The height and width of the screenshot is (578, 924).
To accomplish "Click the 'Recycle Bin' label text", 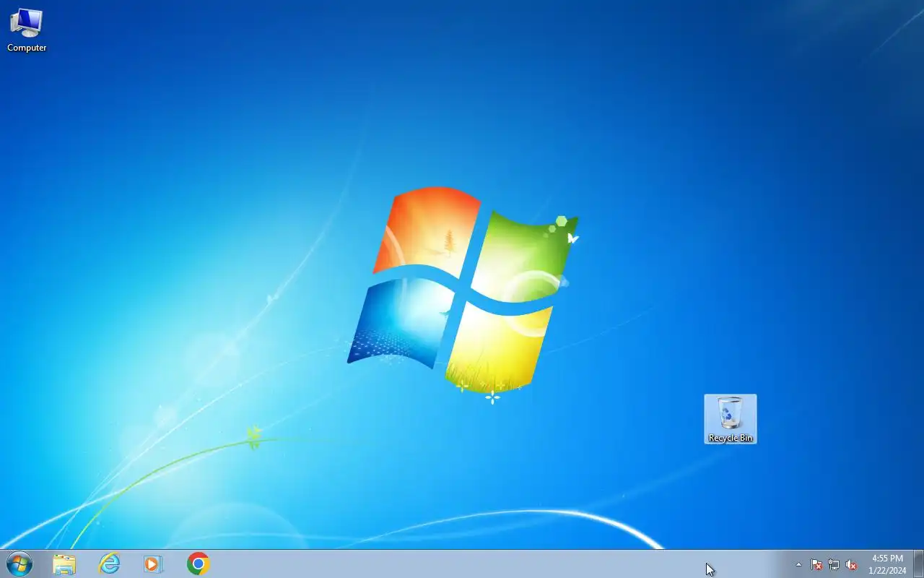I will point(731,438).
